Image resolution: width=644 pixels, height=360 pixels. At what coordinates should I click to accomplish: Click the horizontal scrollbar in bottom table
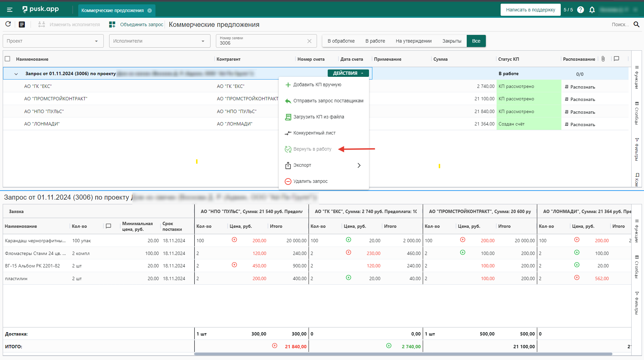(403, 354)
